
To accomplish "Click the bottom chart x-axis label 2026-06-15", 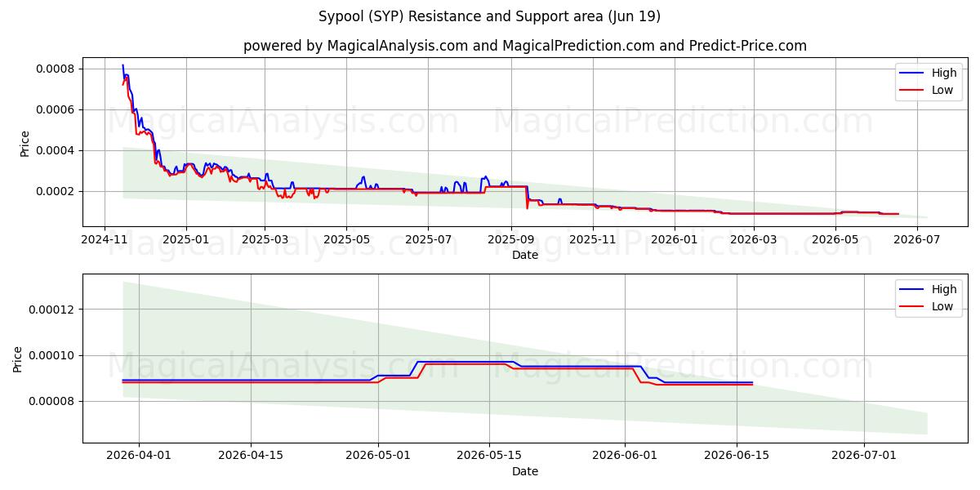I will coord(737,456).
